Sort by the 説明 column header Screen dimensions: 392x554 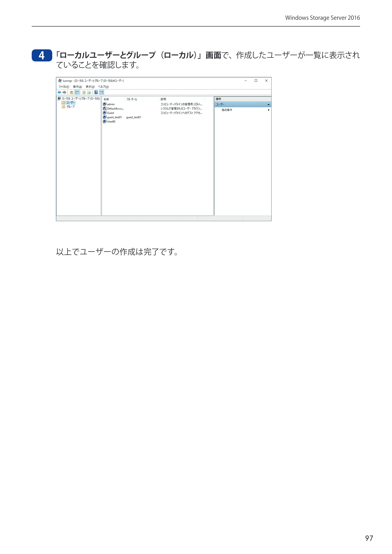(x=182, y=99)
